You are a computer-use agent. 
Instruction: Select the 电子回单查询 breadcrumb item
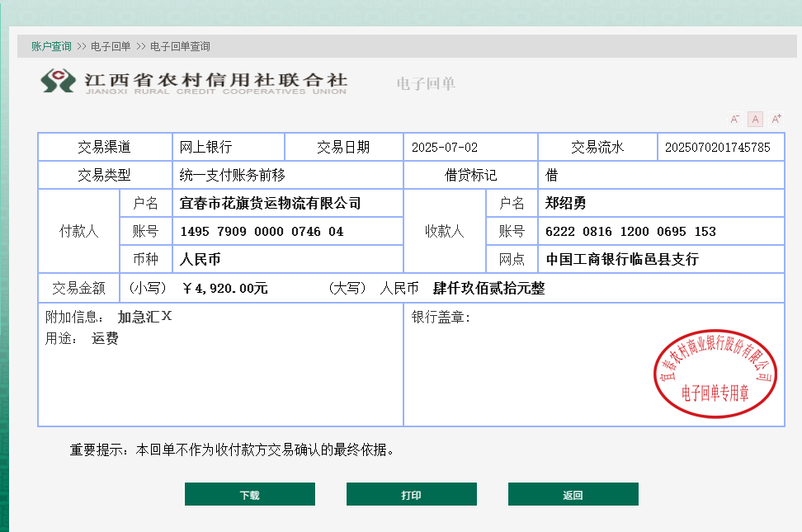(180, 46)
